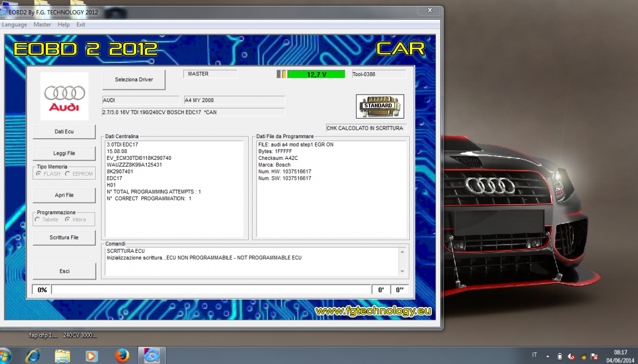Click the MASTER mode field
The width and height of the screenshot is (638, 364).
point(210,74)
